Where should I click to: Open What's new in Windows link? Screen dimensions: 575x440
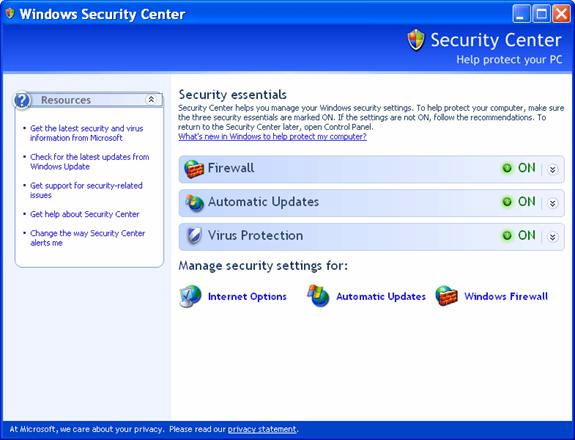272,137
